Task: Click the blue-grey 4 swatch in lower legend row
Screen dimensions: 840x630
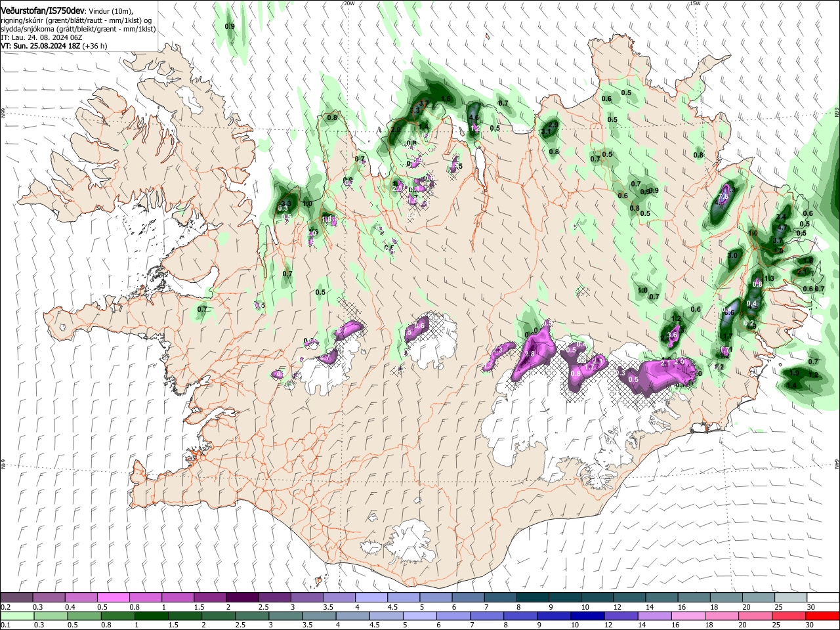Action: (x=352, y=616)
